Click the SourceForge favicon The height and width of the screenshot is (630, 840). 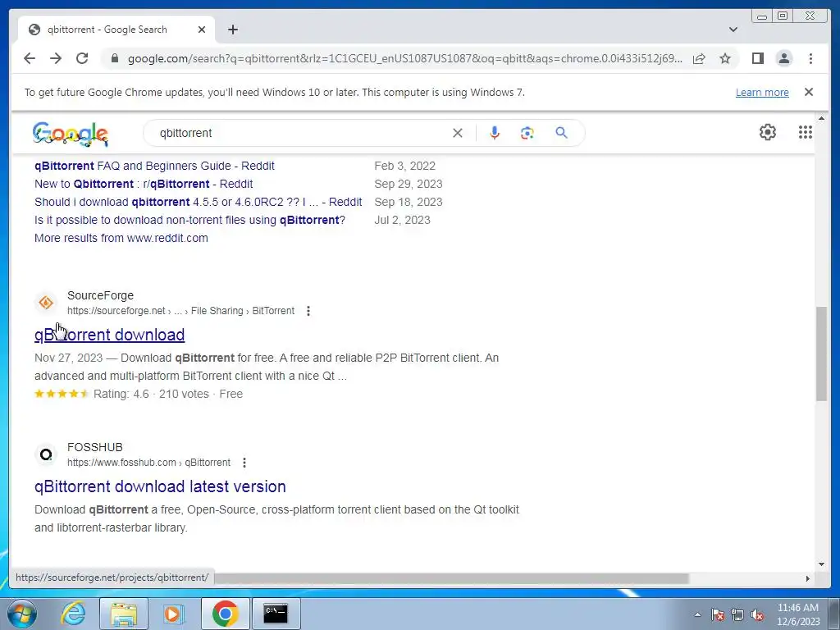[x=46, y=303]
